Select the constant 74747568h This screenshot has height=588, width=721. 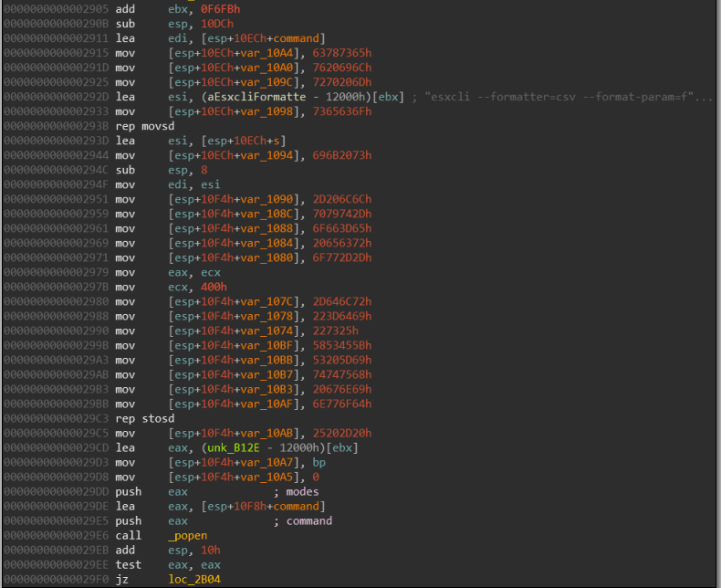[342, 374]
